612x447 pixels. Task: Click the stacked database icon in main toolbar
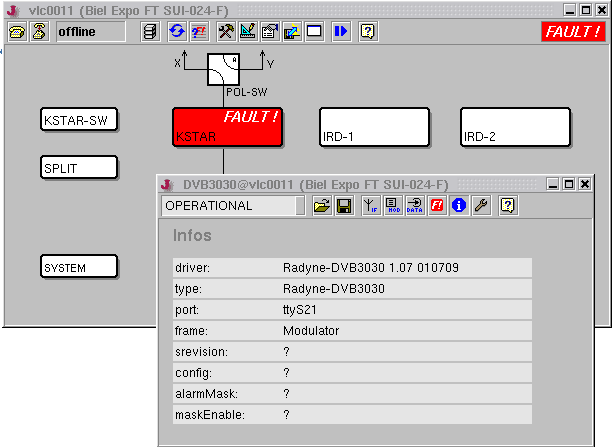pyautogui.click(x=150, y=31)
